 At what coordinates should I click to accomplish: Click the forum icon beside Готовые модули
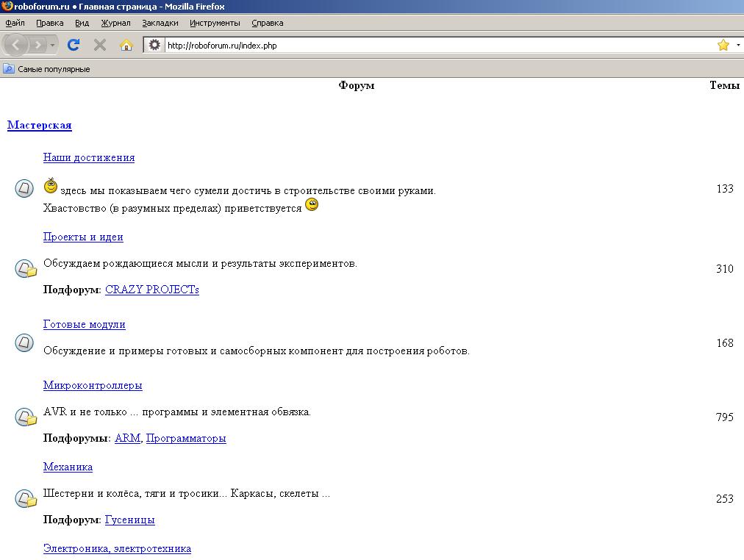pyautogui.click(x=24, y=342)
